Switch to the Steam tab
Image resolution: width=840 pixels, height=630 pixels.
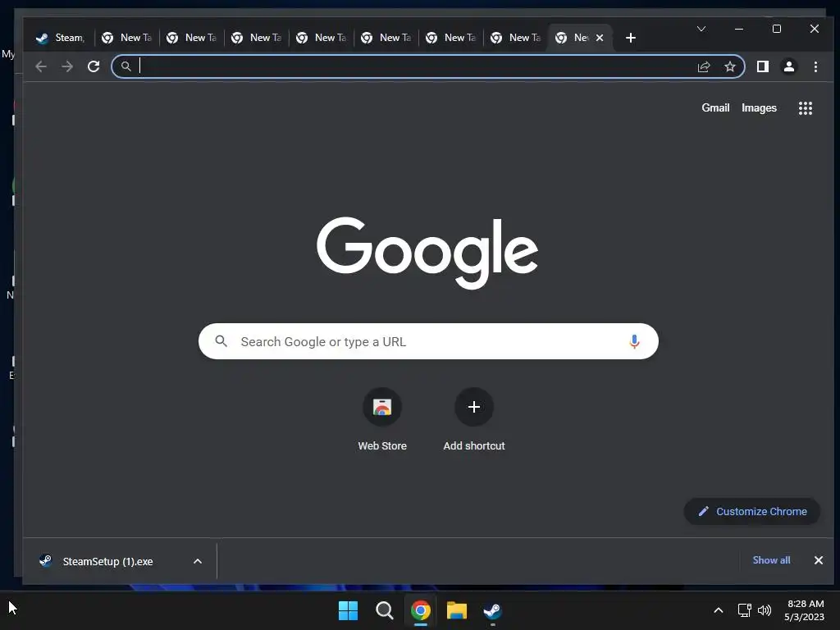coord(62,38)
